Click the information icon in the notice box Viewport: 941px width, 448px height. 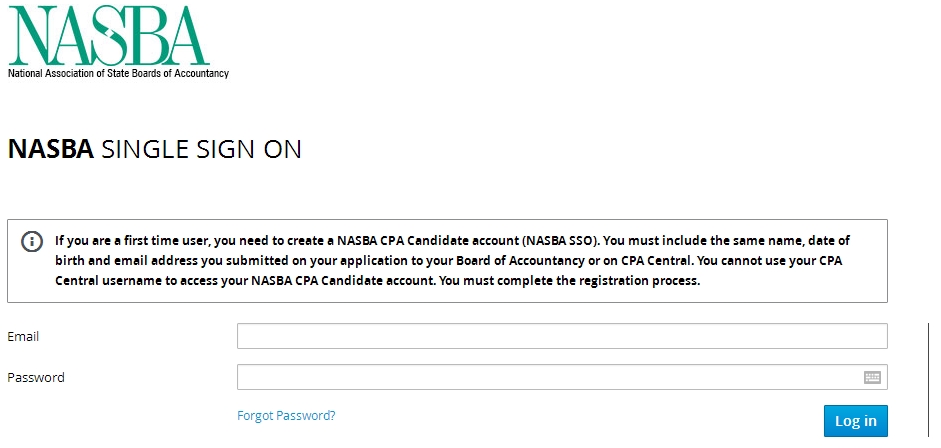point(33,241)
